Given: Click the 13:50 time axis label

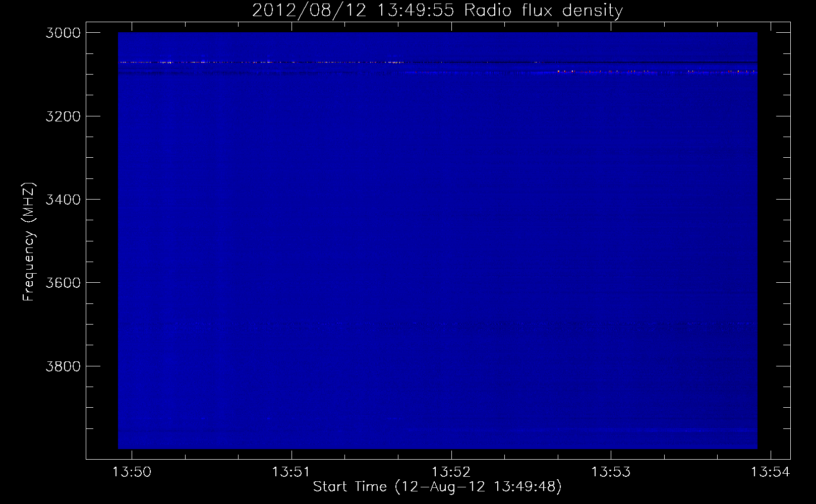Looking at the screenshot, I should tap(132, 472).
